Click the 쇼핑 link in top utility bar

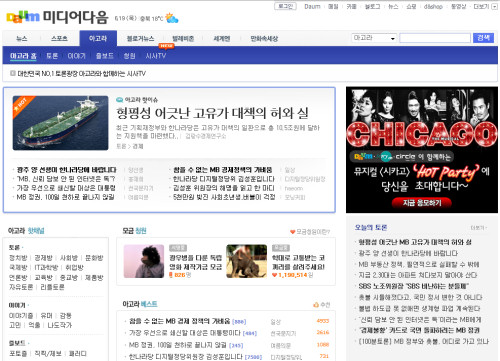(x=411, y=6)
